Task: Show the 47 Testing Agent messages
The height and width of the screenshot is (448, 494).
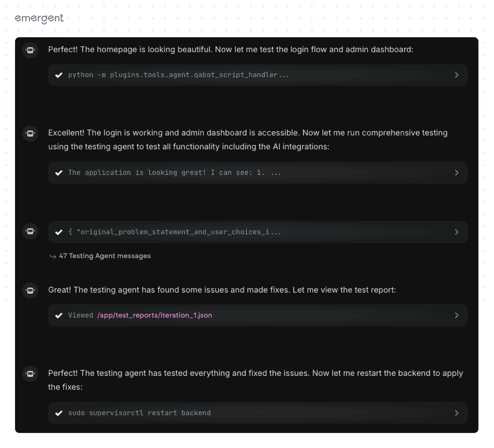Action: click(x=105, y=256)
